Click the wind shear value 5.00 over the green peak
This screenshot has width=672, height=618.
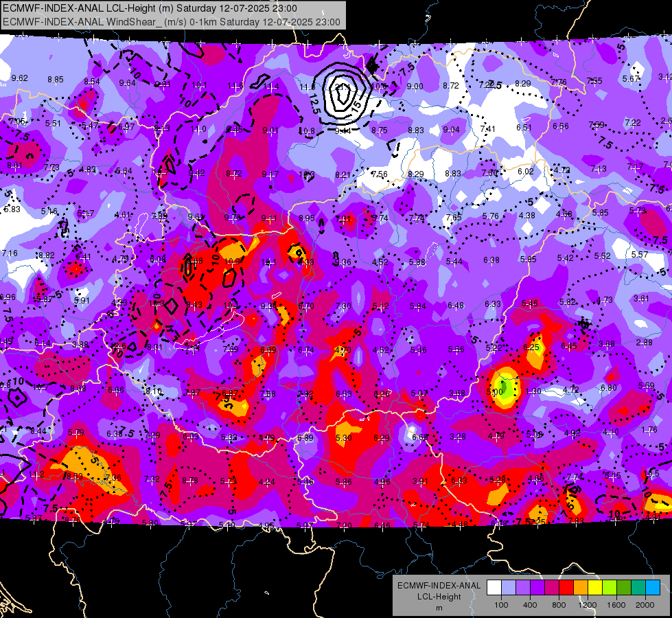pyautogui.click(x=495, y=392)
